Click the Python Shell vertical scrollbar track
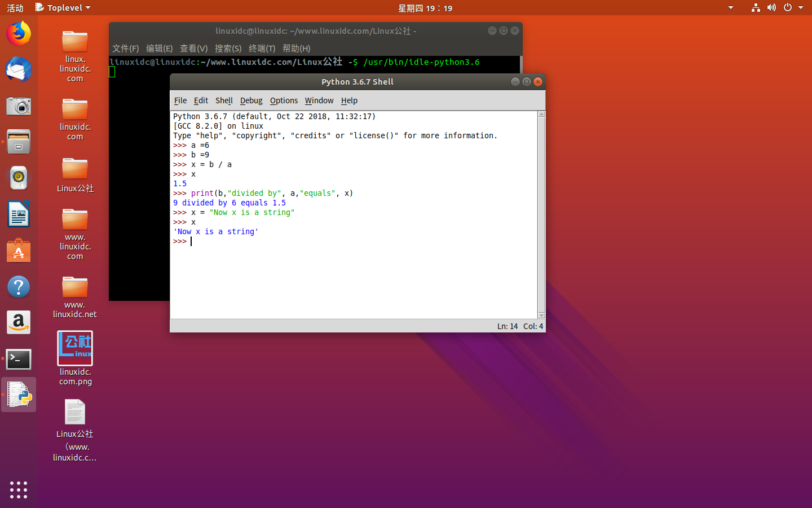 click(541, 214)
